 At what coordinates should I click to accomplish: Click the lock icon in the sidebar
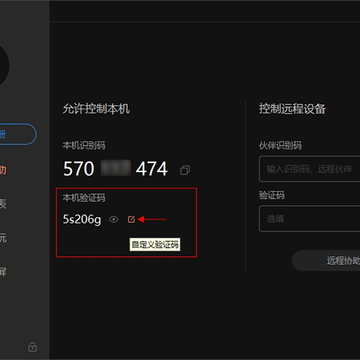click(32, 347)
